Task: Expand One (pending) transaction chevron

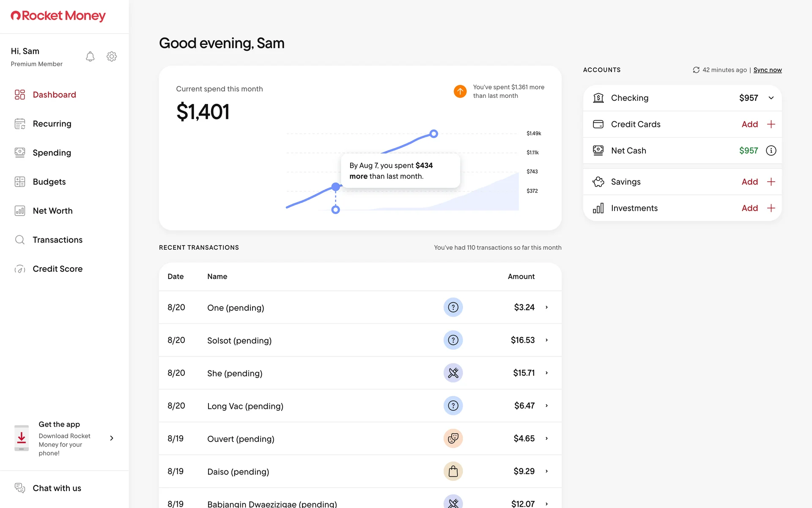Action: click(546, 307)
